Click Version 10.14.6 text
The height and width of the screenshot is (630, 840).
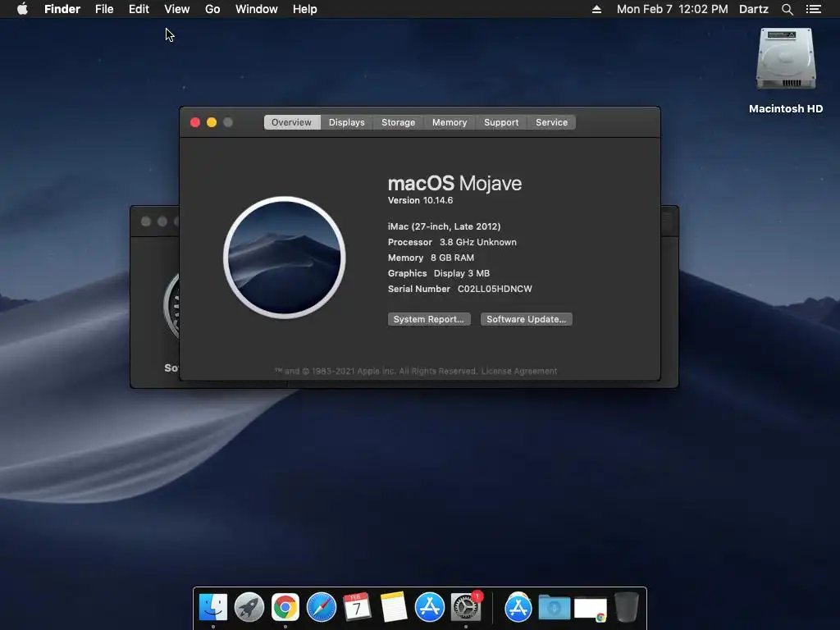pyautogui.click(x=420, y=200)
